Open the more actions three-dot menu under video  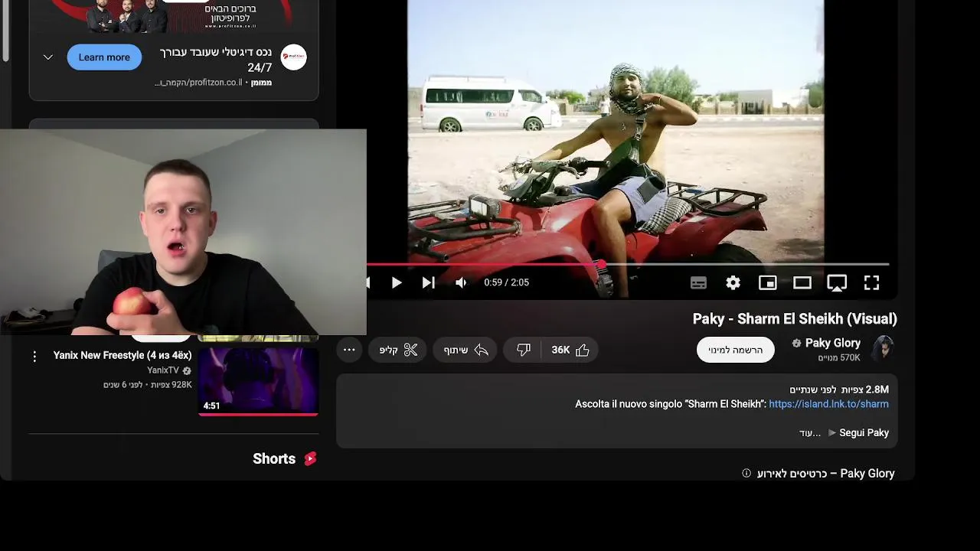click(349, 350)
